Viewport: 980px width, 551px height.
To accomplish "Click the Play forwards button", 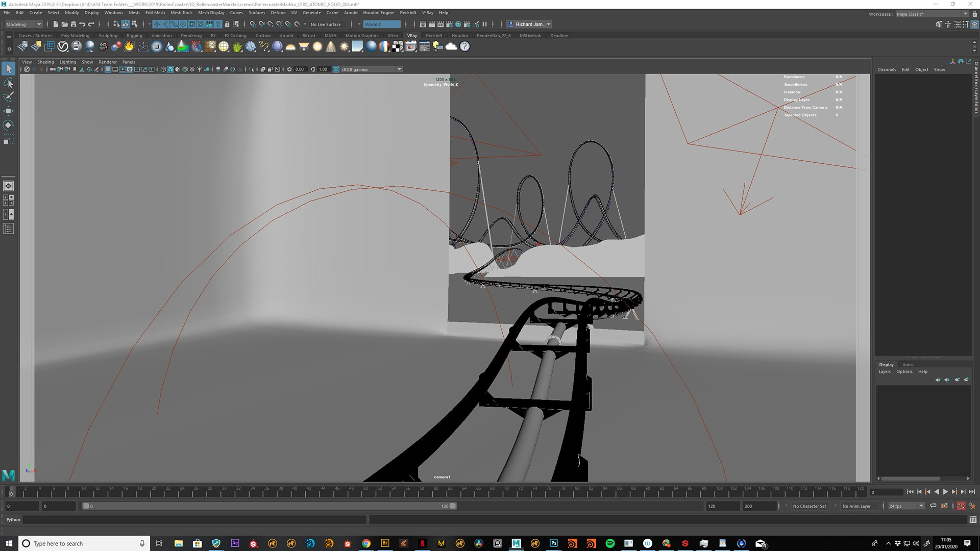I will 945,492.
